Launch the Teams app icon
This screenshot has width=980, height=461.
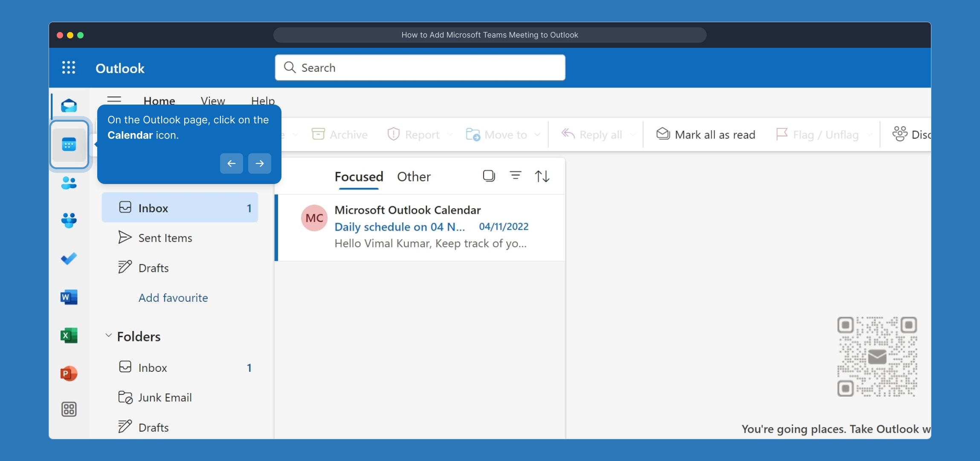point(69,220)
